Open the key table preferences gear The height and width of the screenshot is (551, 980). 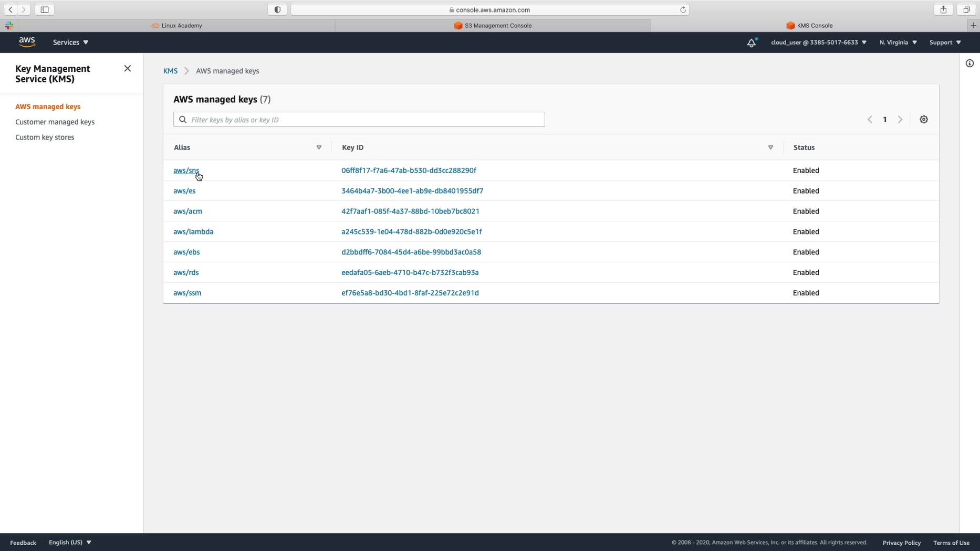pos(924,120)
